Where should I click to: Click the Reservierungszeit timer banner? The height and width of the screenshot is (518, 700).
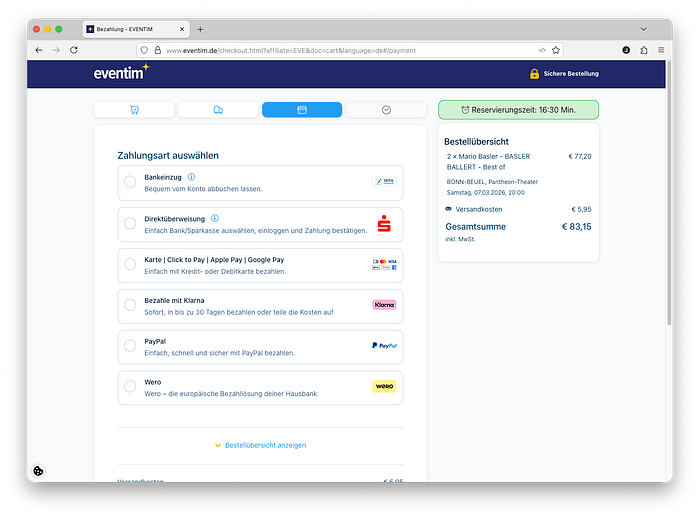518,110
